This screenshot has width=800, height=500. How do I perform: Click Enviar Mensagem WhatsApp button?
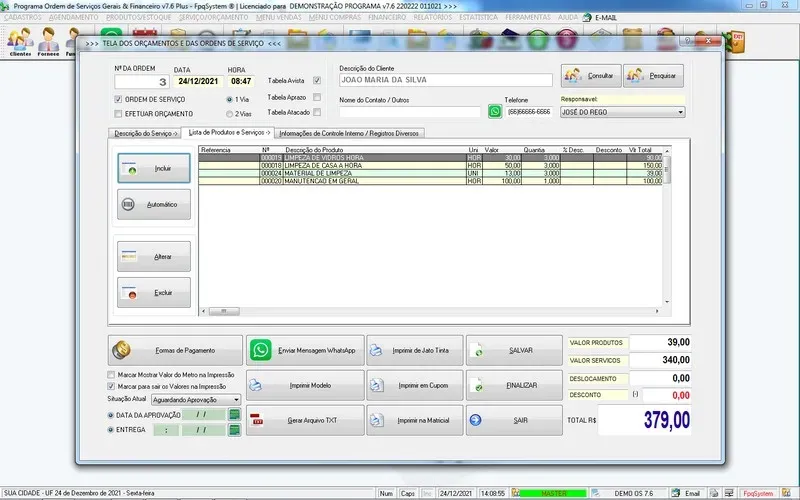tap(303, 351)
